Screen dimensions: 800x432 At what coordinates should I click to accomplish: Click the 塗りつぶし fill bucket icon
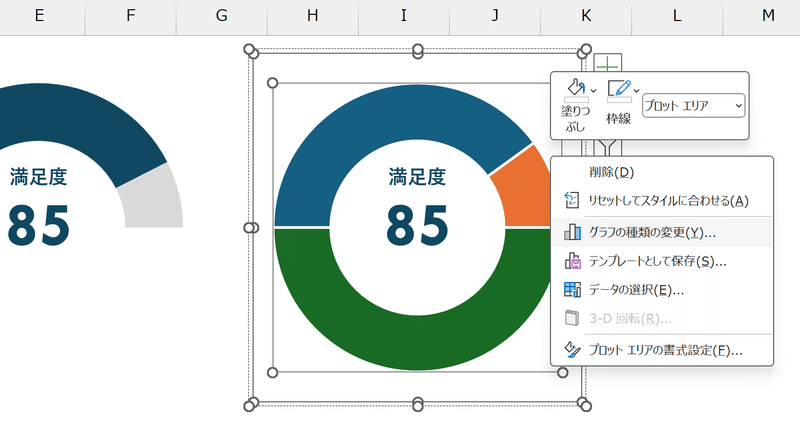coord(576,87)
